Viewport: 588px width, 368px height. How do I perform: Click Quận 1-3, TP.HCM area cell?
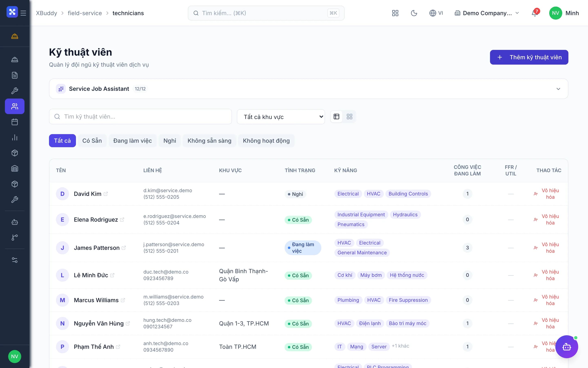tap(244, 323)
